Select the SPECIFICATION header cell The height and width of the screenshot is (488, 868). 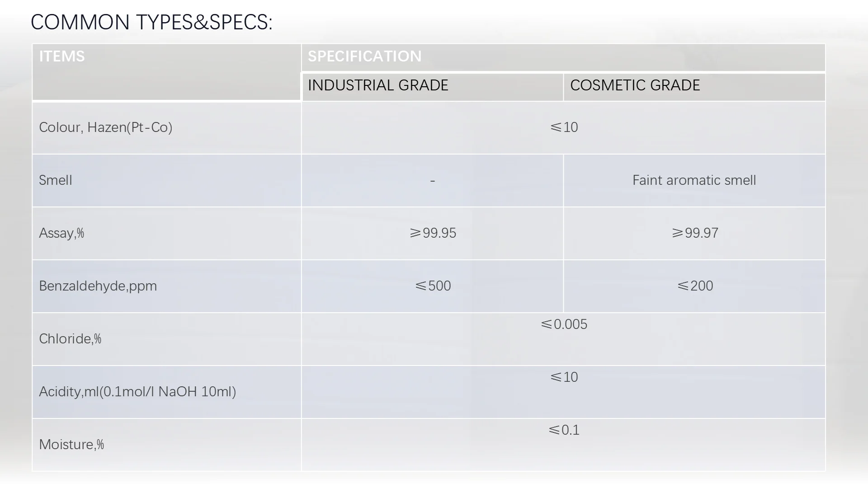[563, 57]
